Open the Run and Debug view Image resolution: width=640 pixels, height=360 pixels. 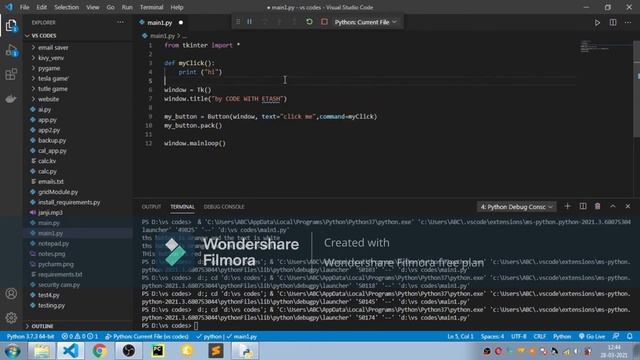(x=11, y=51)
